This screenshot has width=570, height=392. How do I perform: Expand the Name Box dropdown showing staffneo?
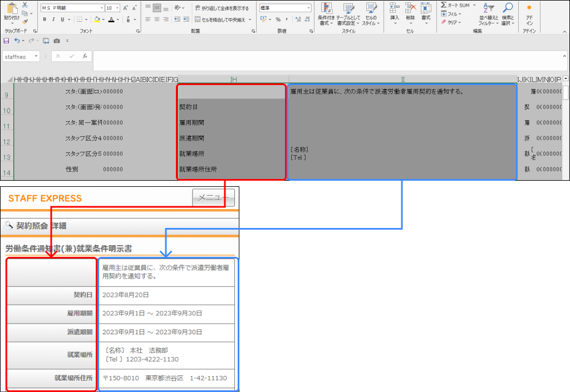tap(36, 56)
